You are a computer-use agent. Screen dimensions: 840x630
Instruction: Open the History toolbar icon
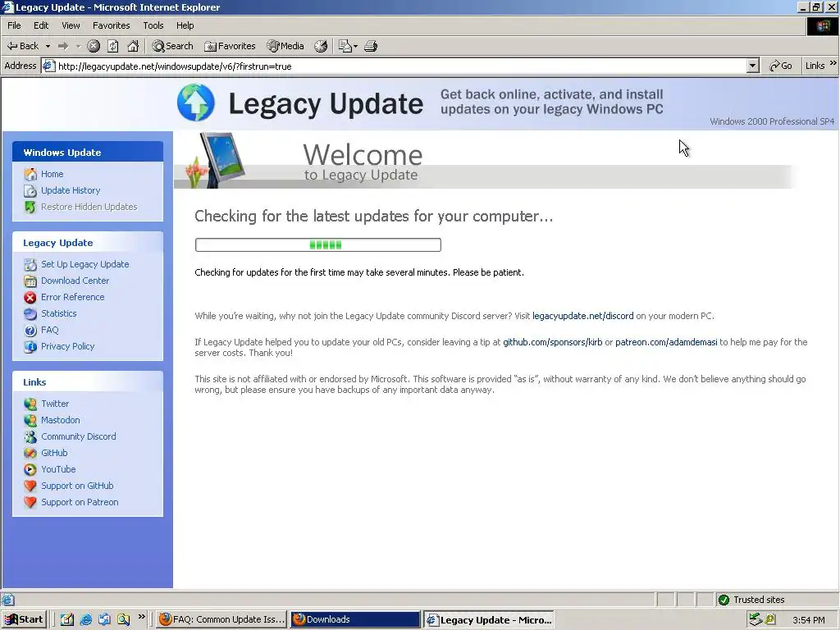[321, 46]
